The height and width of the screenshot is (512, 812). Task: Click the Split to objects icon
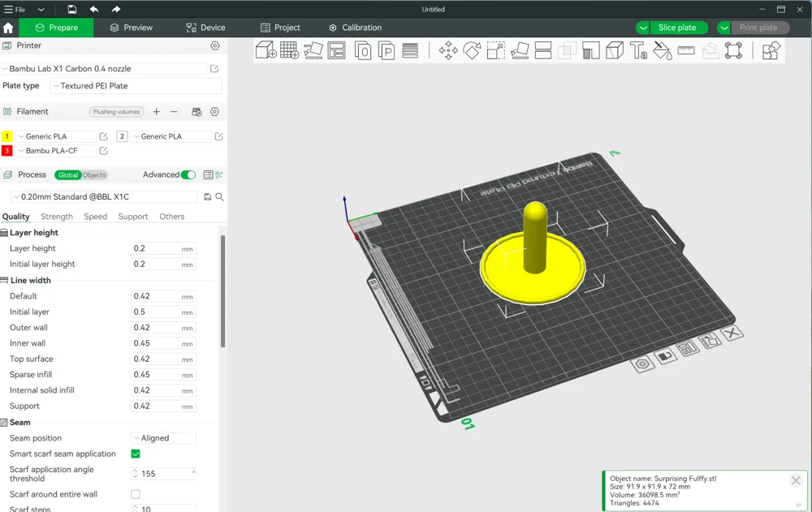click(363, 50)
